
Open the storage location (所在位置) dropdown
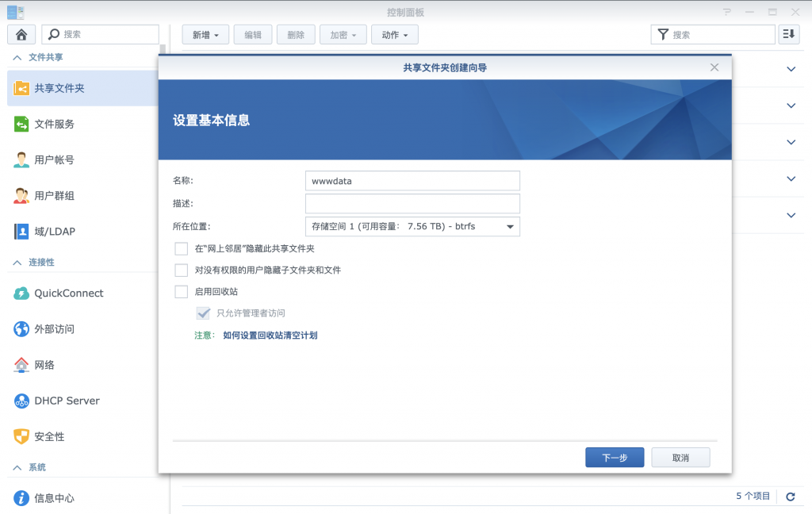[x=412, y=227]
